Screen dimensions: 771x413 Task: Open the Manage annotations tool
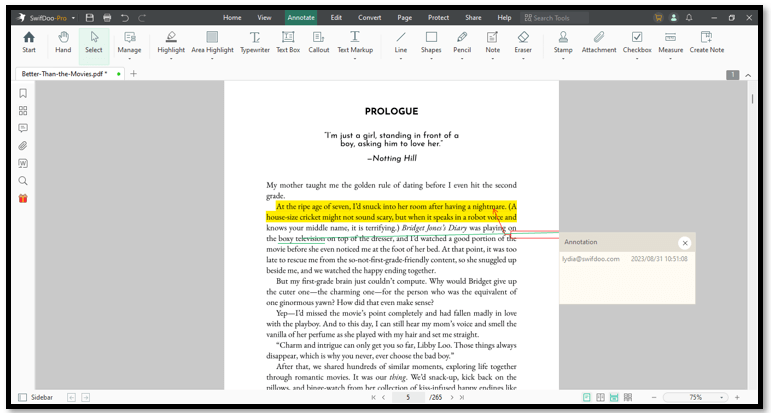coord(129,42)
